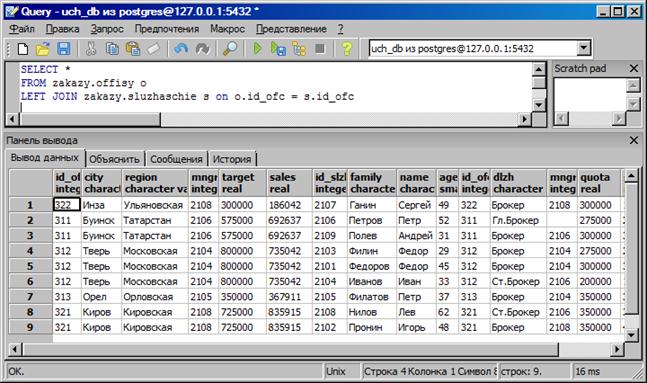Click the sales column header
Screen dimensions: 647x383
click(289, 183)
